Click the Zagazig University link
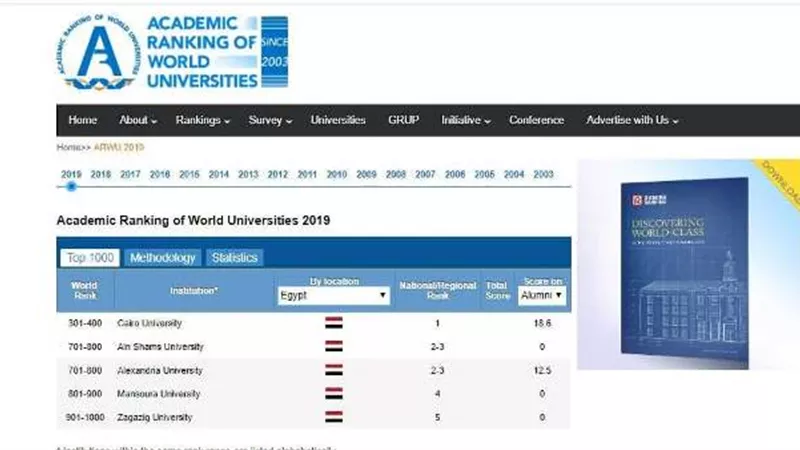 pos(155,417)
